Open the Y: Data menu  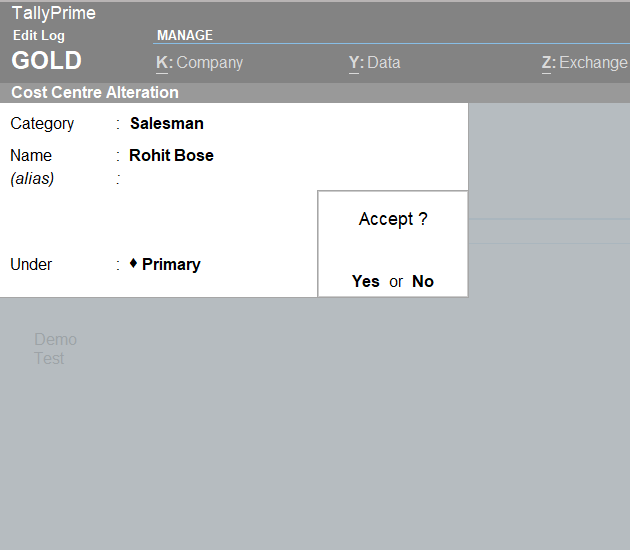pos(374,62)
